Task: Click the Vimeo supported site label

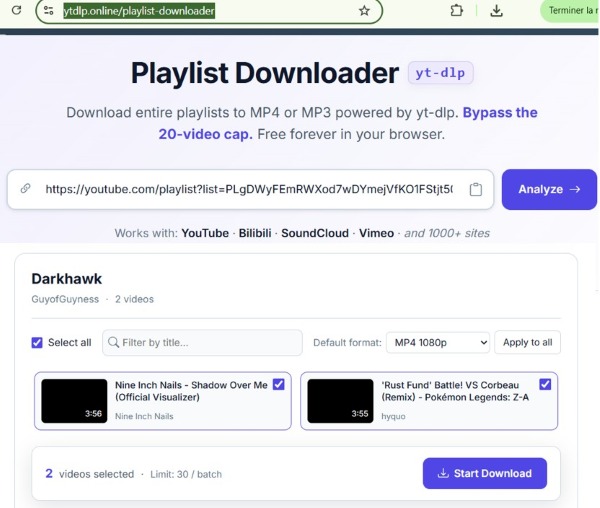Action: coord(376,233)
